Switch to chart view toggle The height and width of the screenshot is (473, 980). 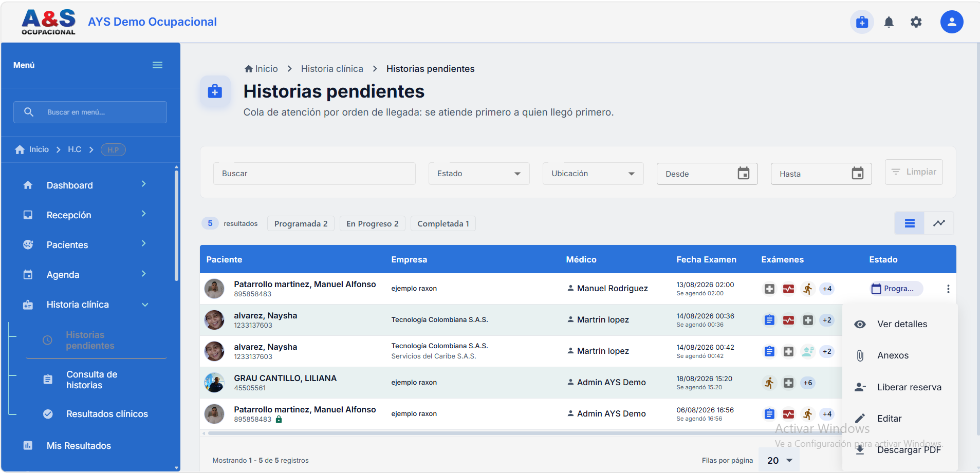pyautogui.click(x=939, y=223)
